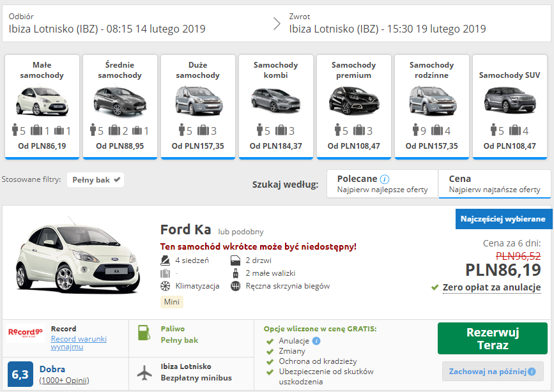This screenshot has width=554, height=392.
Task: Click the large luggage icon in Małe samochody card
Action: (36, 131)
